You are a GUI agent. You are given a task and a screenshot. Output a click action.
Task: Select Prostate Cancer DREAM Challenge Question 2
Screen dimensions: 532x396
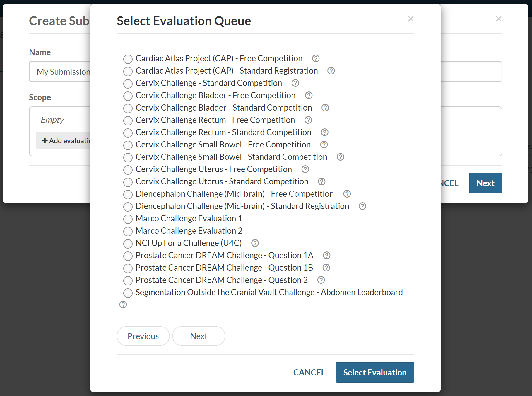coord(128,281)
